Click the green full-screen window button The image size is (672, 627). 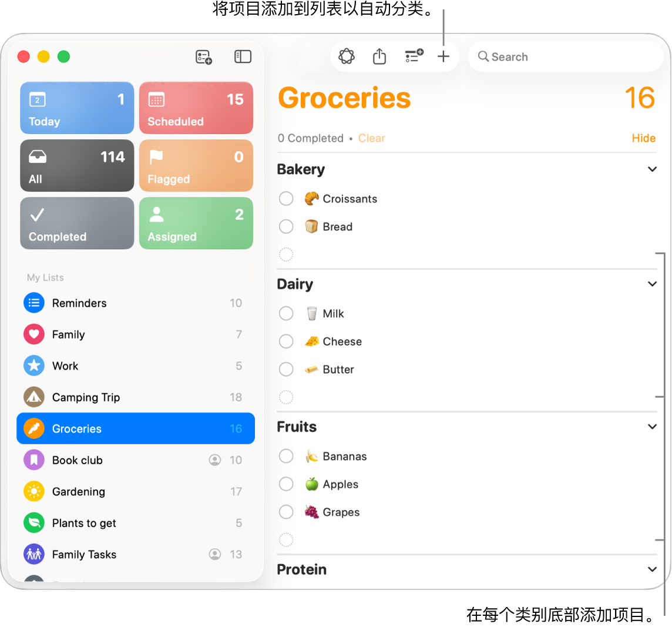[64, 56]
